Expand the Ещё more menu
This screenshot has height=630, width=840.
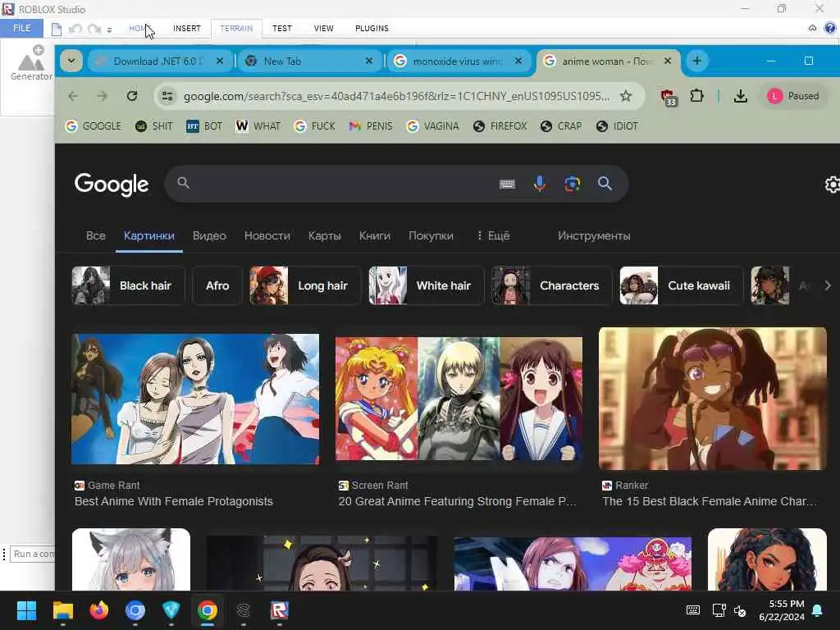tap(493, 235)
